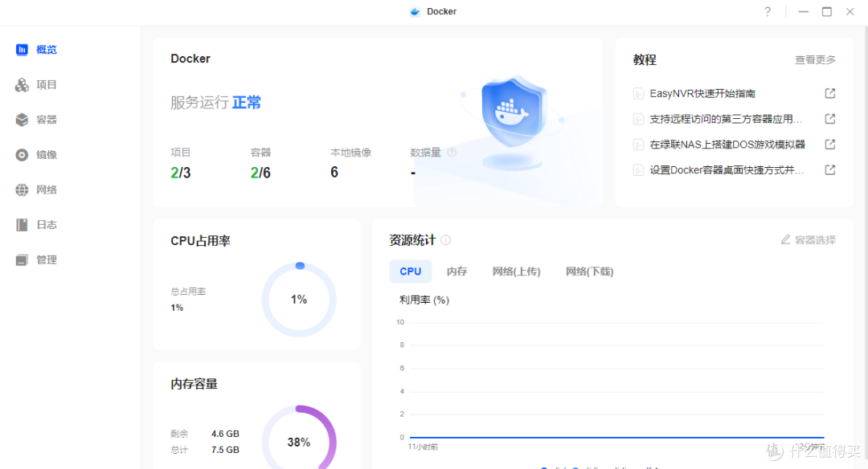Open 日志 in the sidebar menu

tap(47, 225)
